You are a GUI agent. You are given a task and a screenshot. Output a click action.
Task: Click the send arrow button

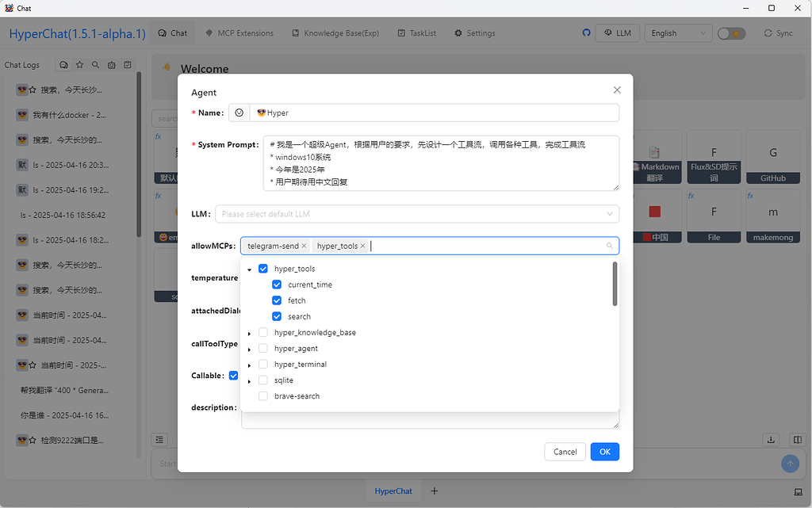pyautogui.click(x=791, y=464)
